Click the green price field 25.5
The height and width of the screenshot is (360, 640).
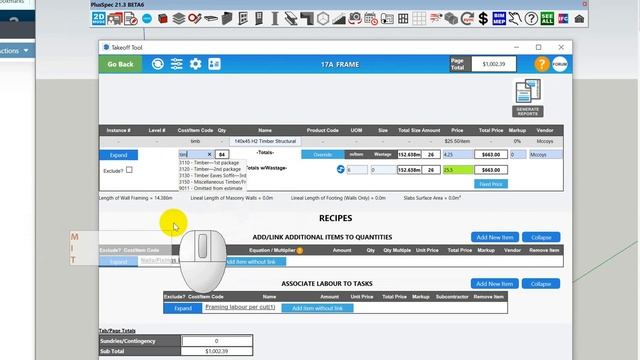click(x=458, y=170)
